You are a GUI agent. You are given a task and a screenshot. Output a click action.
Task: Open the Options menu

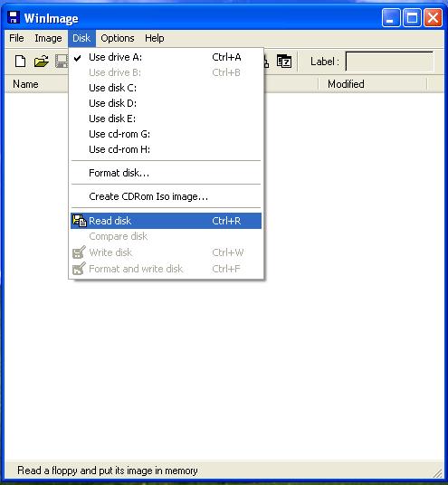coord(118,38)
